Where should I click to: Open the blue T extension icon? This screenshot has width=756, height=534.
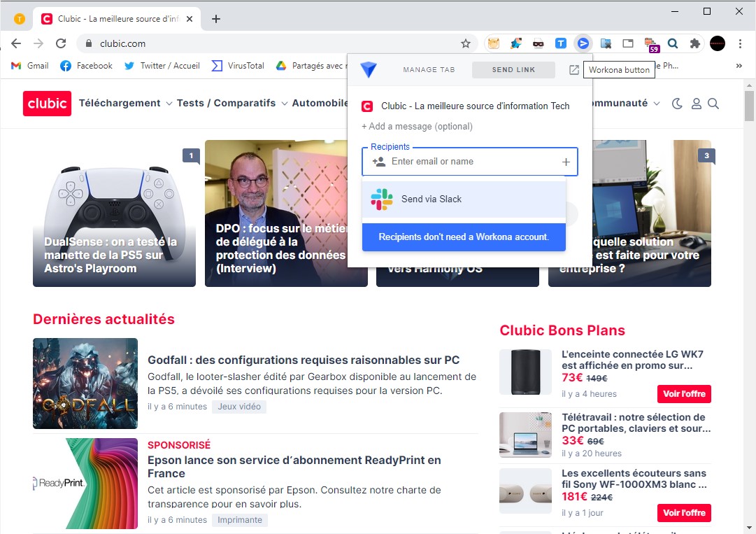tap(561, 43)
